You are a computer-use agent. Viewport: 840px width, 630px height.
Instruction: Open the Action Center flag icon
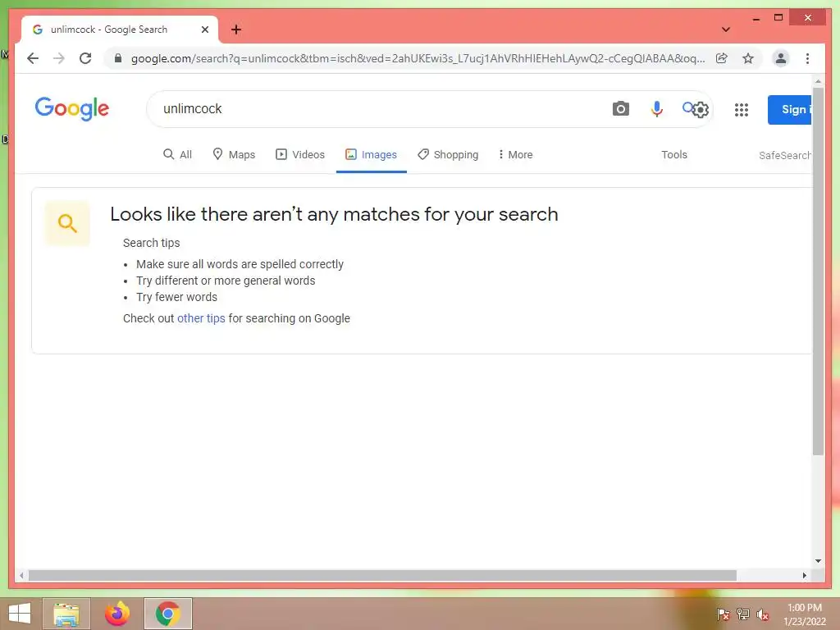723,614
